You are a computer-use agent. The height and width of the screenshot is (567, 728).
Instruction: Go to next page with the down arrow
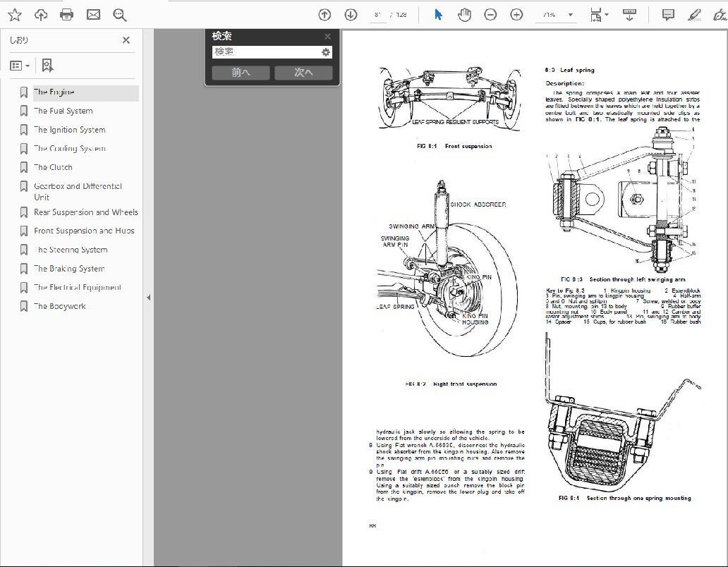click(351, 15)
